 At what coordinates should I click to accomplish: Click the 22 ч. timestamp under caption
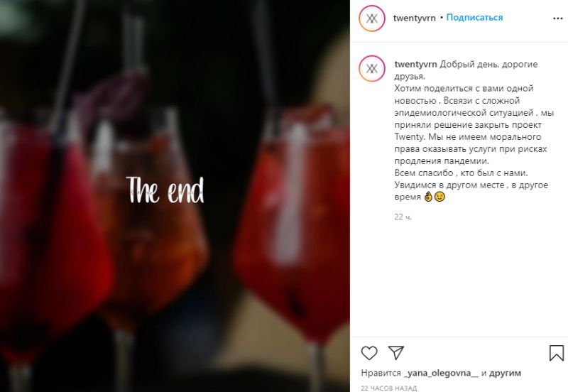point(403,217)
